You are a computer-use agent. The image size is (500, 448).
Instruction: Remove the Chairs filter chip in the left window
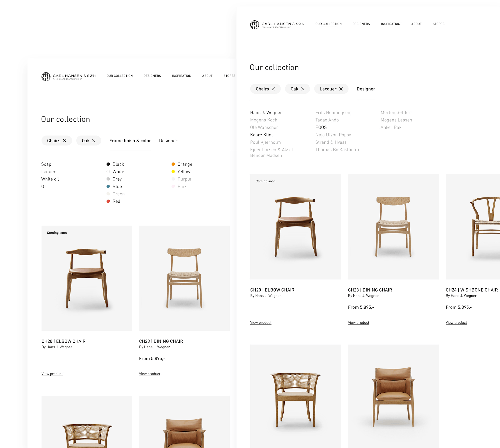pos(64,141)
